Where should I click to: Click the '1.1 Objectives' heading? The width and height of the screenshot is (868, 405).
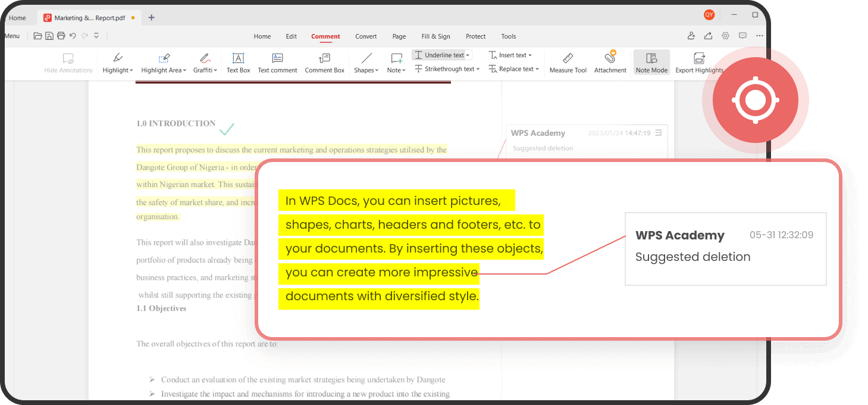tap(161, 309)
